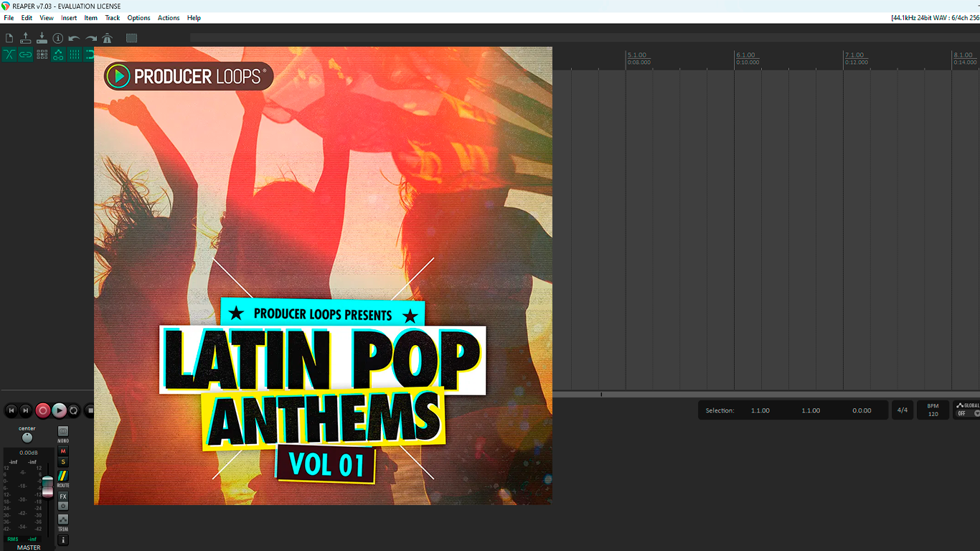The image size is (980, 551).
Task: Click master track info icon
Action: pyautogui.click(x=63, y=540)
